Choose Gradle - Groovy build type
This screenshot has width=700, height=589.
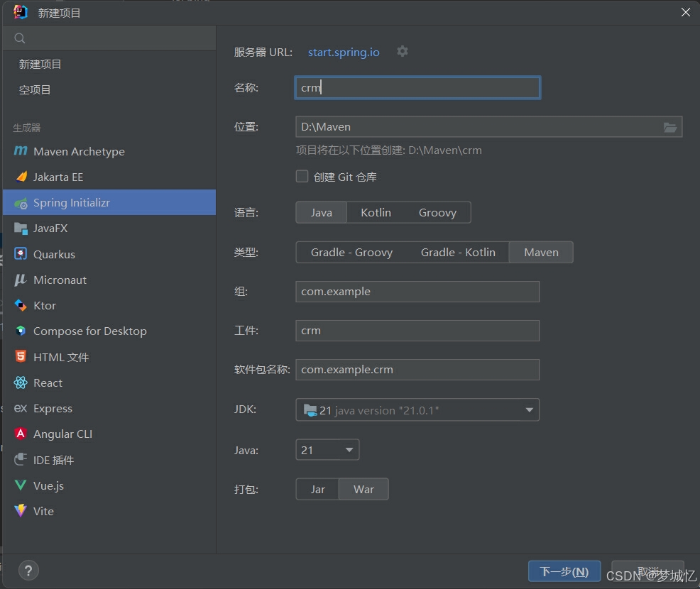pos(352,252)
